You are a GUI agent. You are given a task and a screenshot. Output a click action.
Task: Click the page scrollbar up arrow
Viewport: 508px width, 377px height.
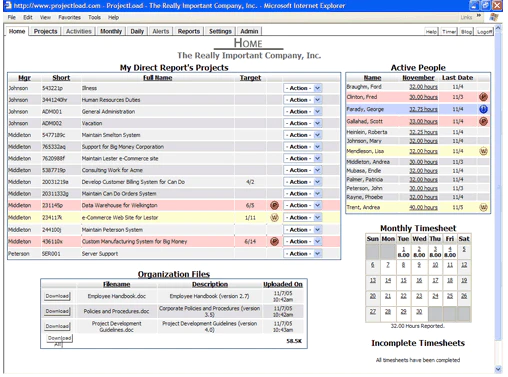click(x=498, y=29)
